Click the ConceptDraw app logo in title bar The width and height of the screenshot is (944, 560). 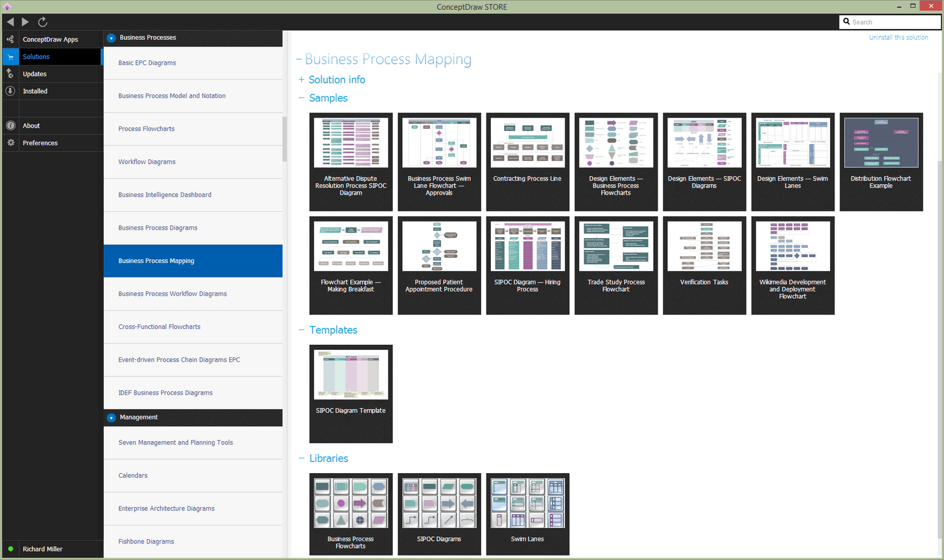click(7, 7)
